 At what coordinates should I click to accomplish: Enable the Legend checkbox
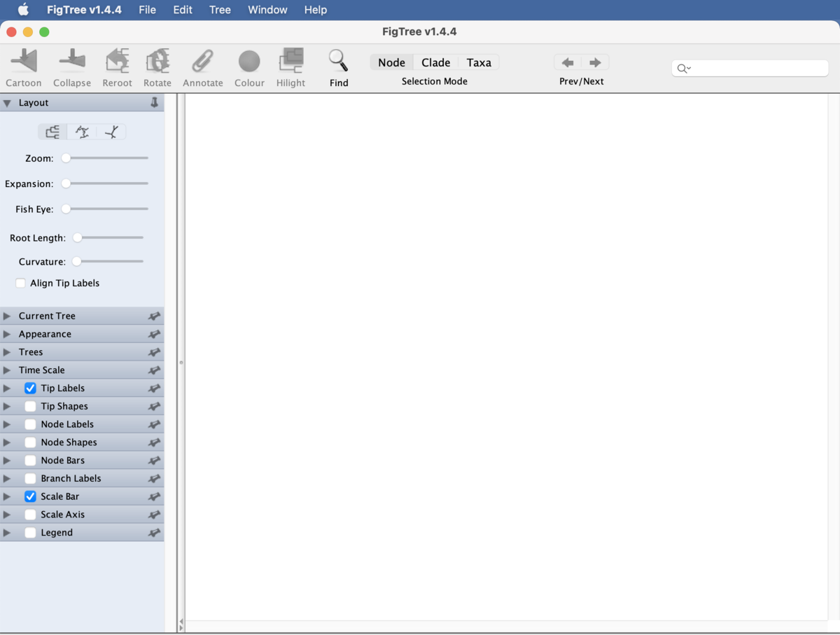[30, 533]
